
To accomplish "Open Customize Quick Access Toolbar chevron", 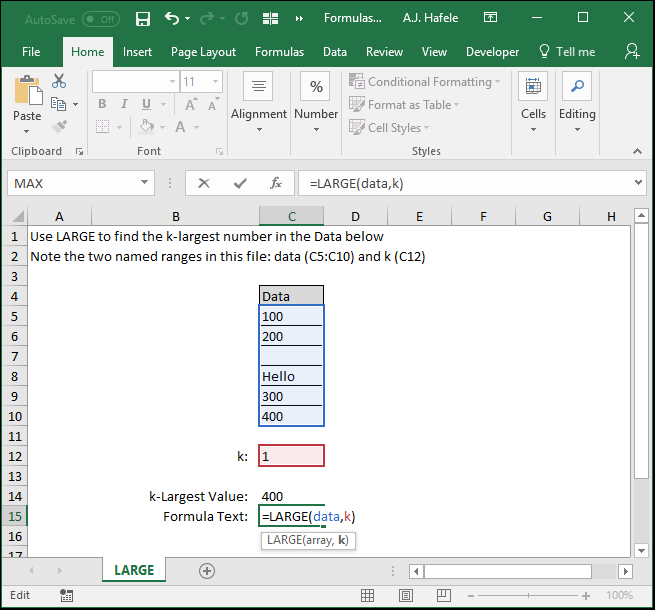I will click(299, 18).
